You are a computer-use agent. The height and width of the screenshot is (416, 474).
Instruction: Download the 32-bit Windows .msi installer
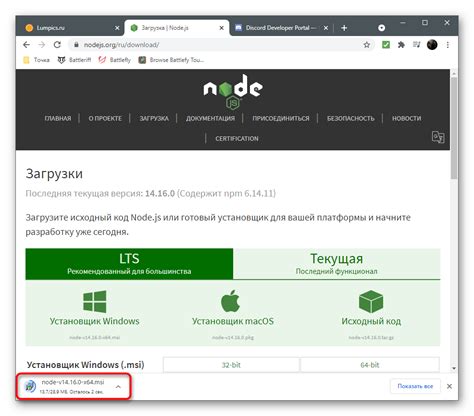click(x=231, y=365)
